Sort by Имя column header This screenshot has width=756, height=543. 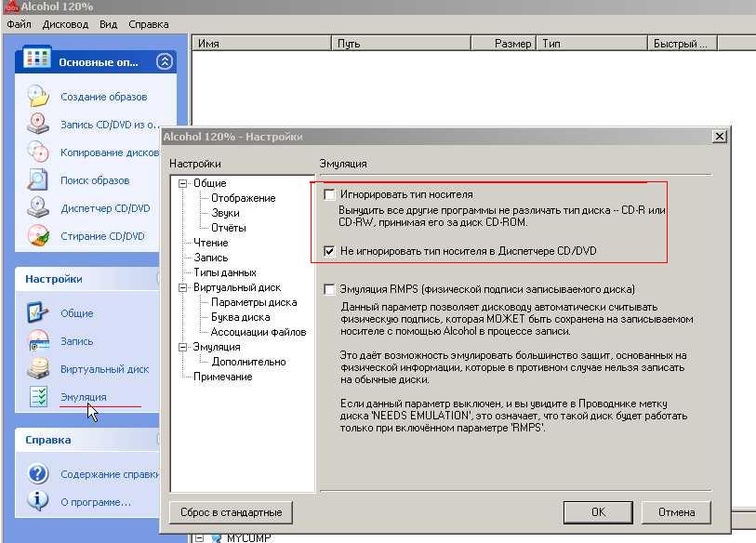pyautogui.click(x=262, y=44)
